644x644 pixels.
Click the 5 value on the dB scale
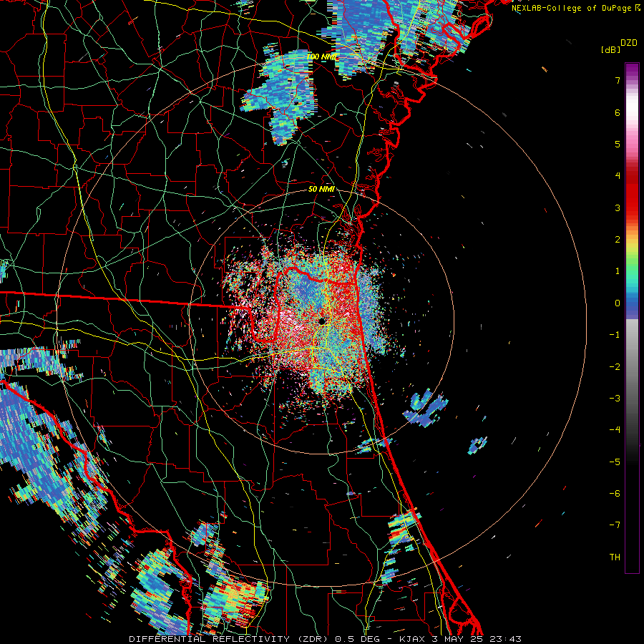pos(618,144)
